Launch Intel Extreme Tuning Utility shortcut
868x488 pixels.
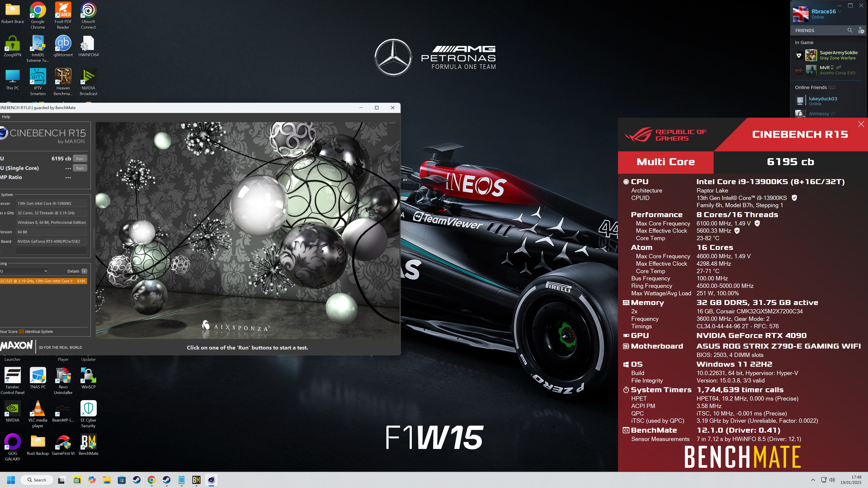(38, 49)
